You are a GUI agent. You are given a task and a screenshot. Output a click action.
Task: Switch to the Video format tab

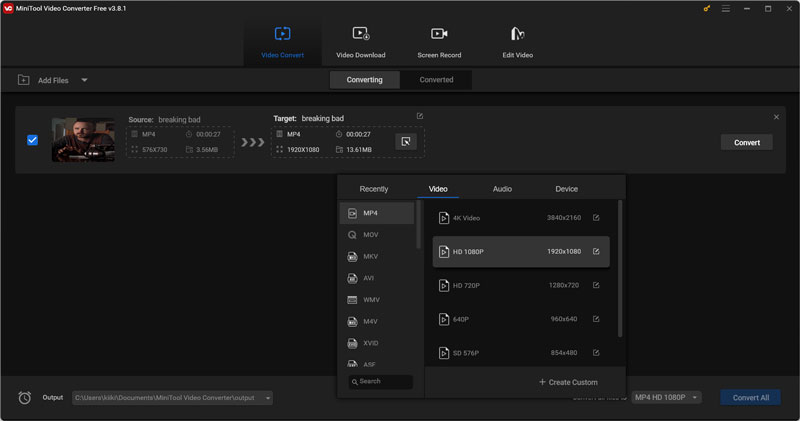(x=438, y=189)
